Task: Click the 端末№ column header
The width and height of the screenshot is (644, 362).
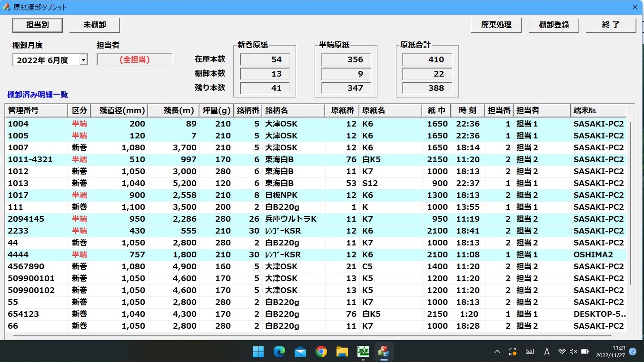Action: click(x=598, y=110)
